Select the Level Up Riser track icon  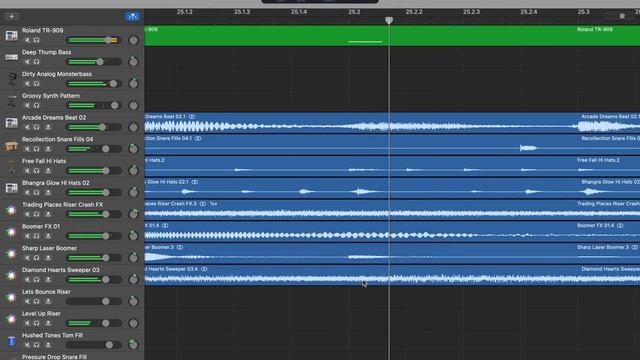(11, 319)
